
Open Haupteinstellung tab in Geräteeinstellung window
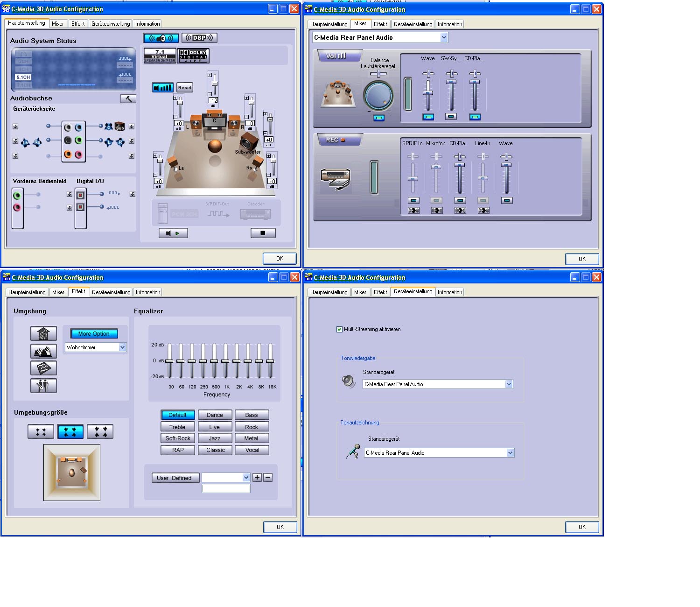pyautogui.click(x=329, y=292)
